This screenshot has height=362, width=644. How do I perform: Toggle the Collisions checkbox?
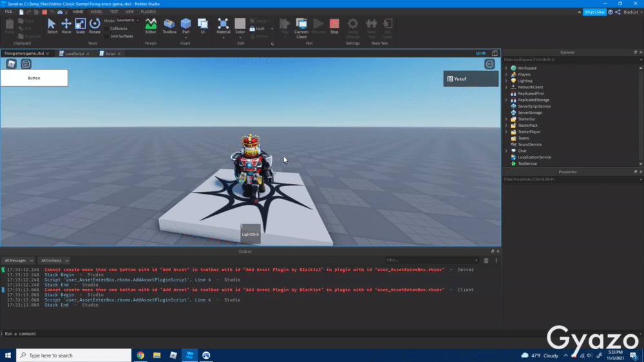[107, 28]
